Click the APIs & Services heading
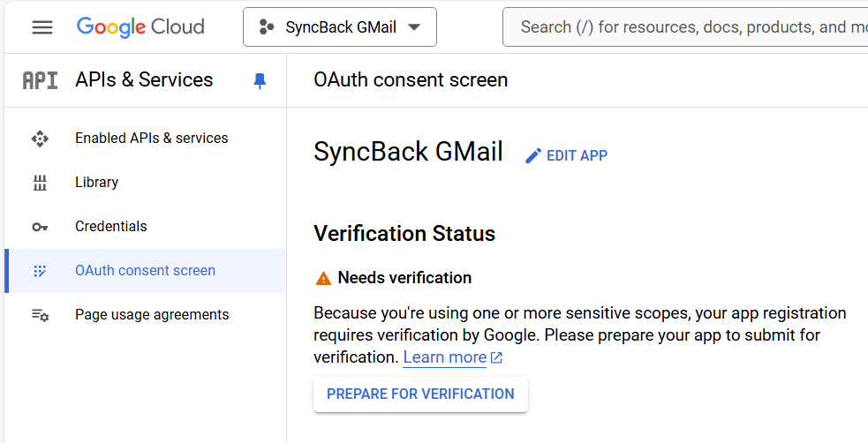 pyautogui.click(x=144, y=79)
